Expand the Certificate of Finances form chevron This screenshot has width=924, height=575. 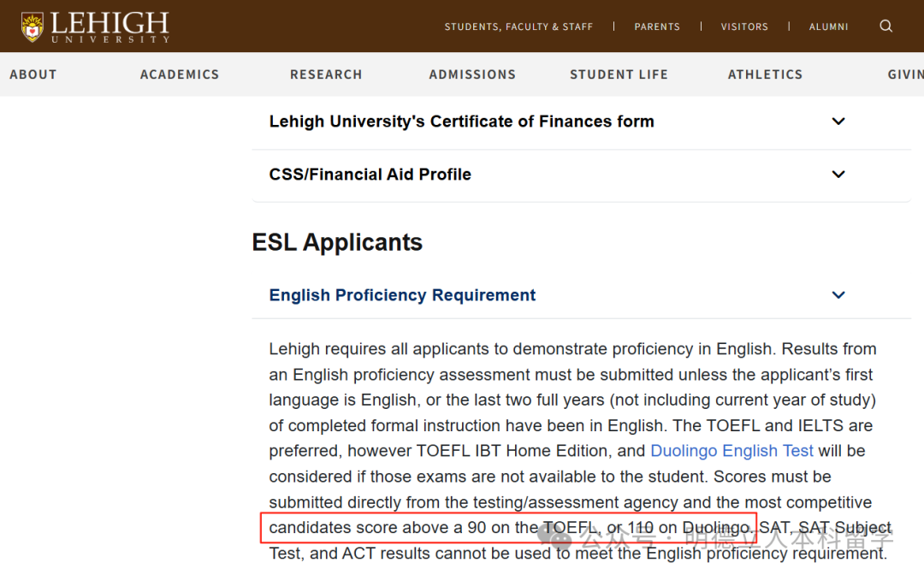(838, 122)
